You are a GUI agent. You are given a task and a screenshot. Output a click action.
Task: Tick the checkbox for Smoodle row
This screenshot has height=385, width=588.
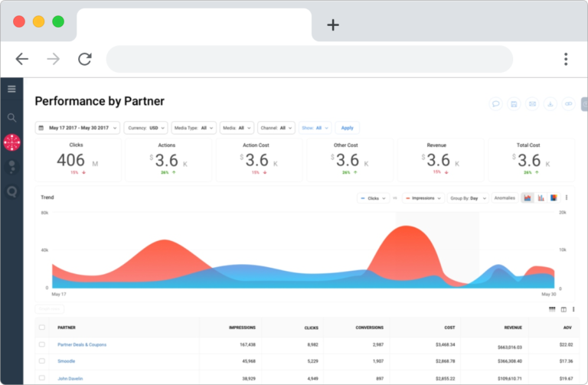[x=42, y=361]
